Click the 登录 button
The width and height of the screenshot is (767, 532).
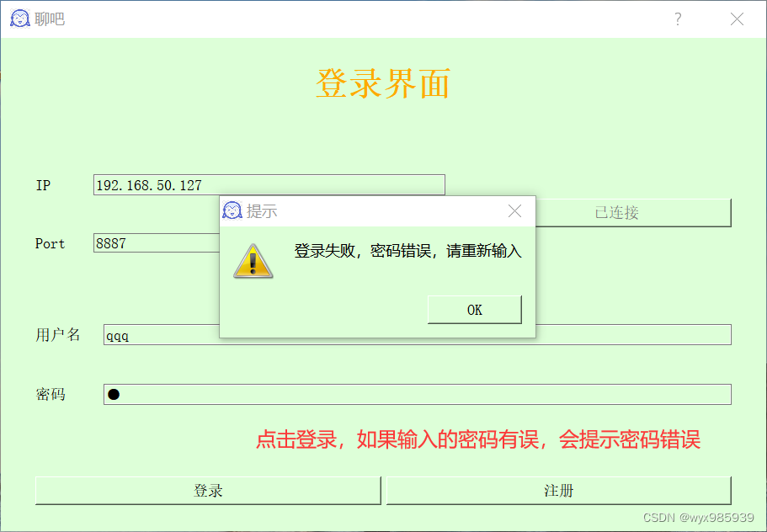click(x=208, y=491)
